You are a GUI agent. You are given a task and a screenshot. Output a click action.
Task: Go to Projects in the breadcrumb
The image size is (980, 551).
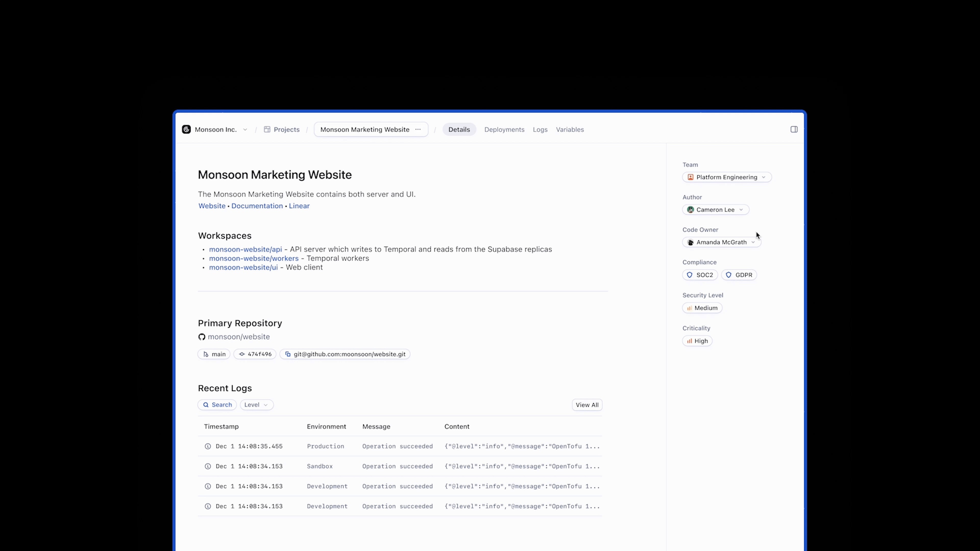pos(286,129)
